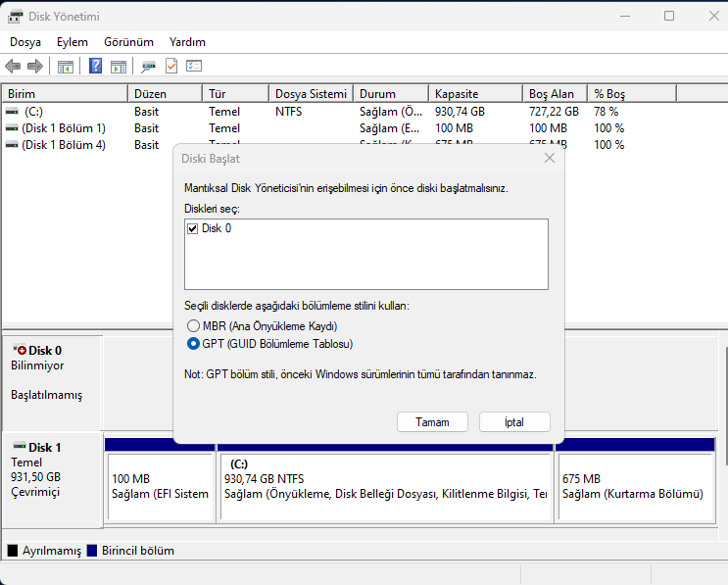Select the 100 MB EFI Sistem partition
Screen dimensions: 728x585
(160, 486)
